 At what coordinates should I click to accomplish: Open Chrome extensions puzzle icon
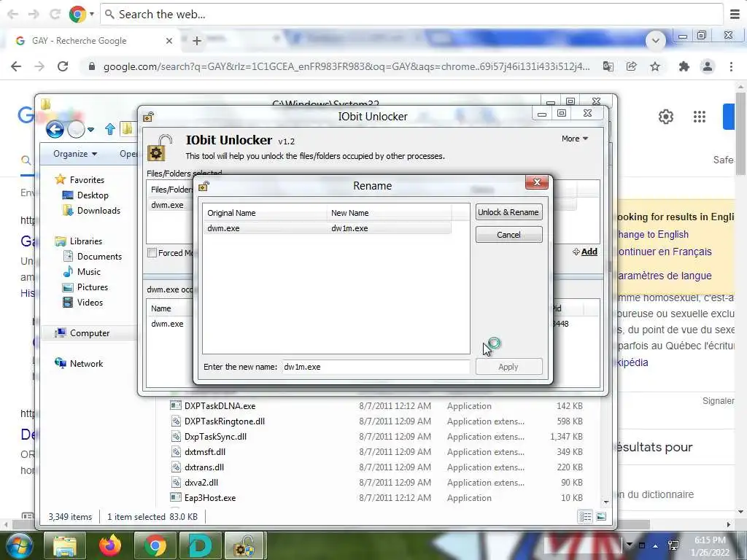[x=684, y=66]
